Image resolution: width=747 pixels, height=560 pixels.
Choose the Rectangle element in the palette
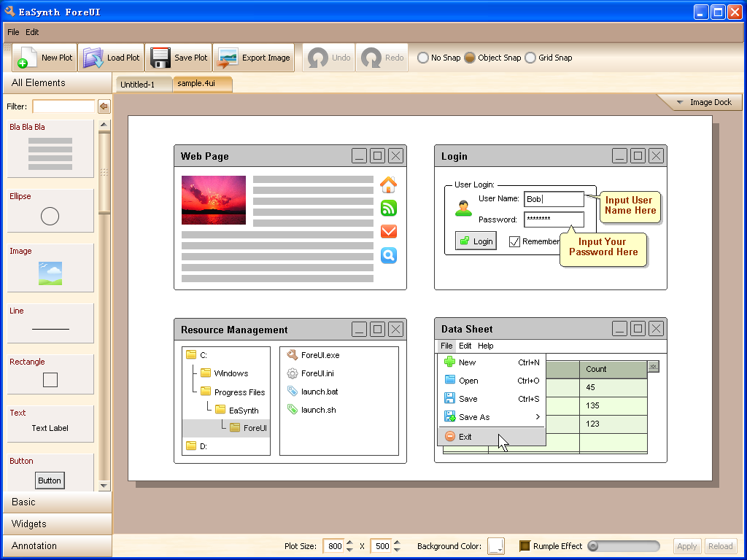[x=50, y=374]
